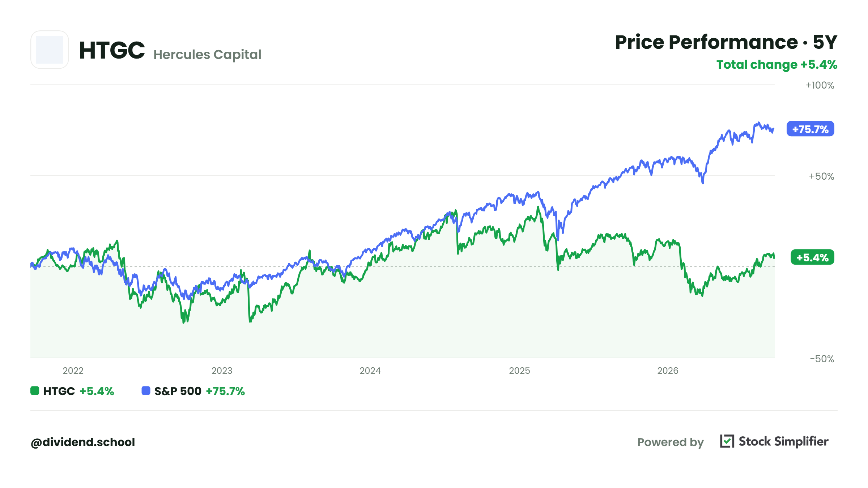The image size is (868, 488).
Task: Select the blue +75.7% end badge
Action: [810, 129]
